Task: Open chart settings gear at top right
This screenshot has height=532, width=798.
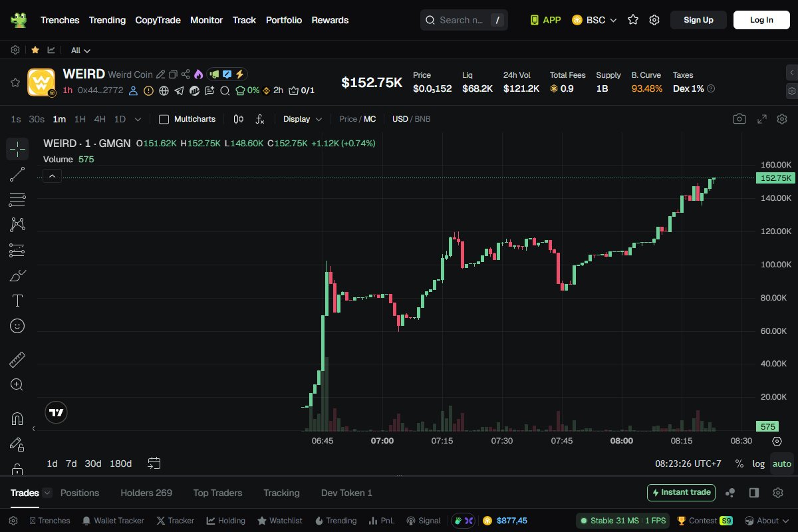Action: (x=782, y=119)
